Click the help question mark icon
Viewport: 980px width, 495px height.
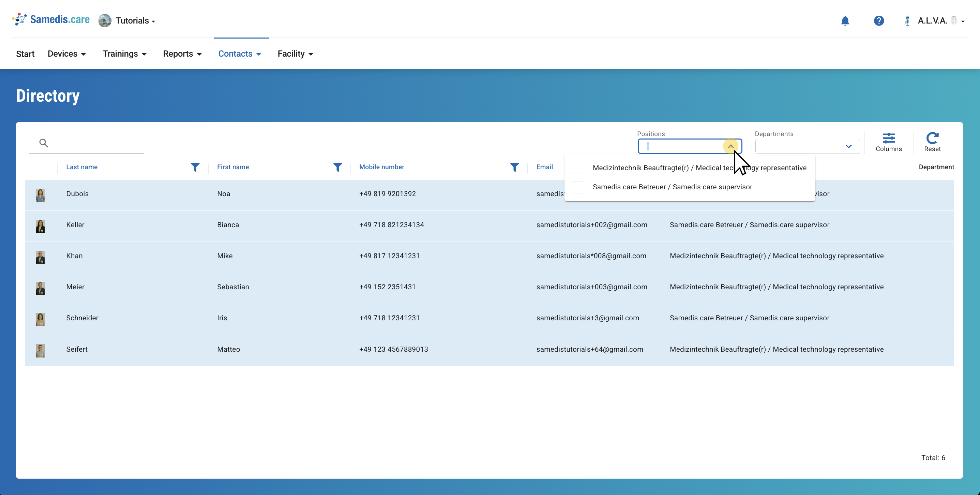coord(878,21)
